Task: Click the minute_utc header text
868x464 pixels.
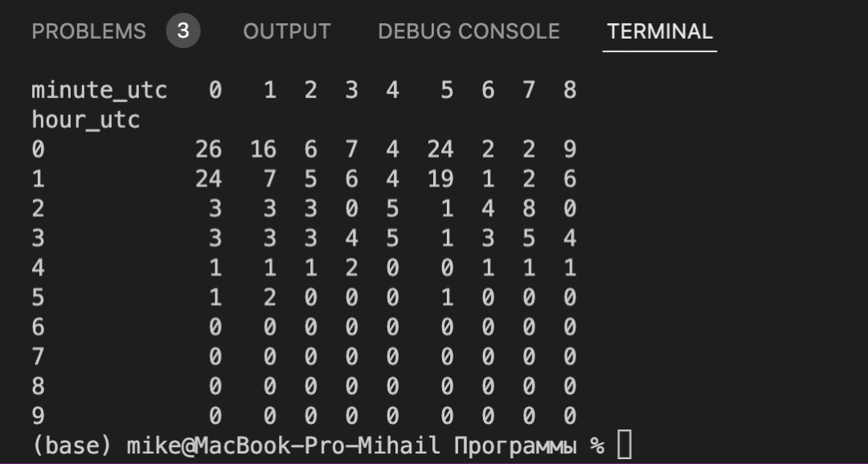Action: [x=99, y=90]
